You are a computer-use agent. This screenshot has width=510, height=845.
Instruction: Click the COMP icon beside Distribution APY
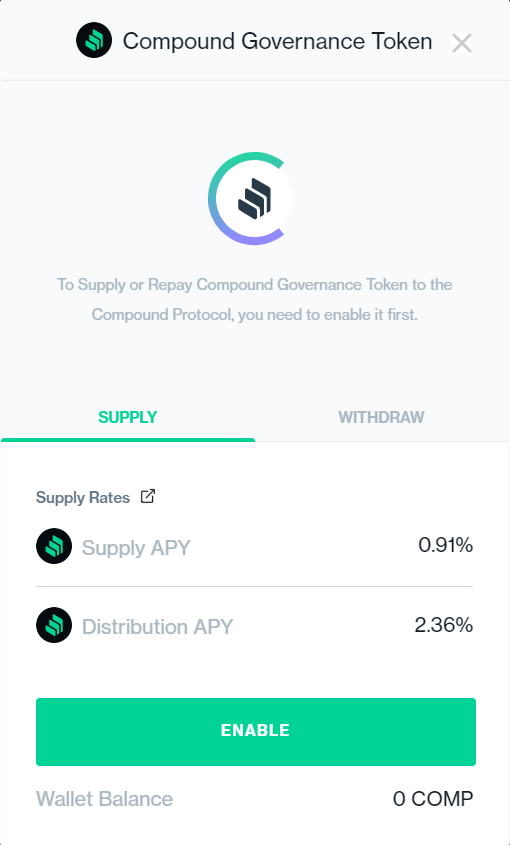(54, 625)
